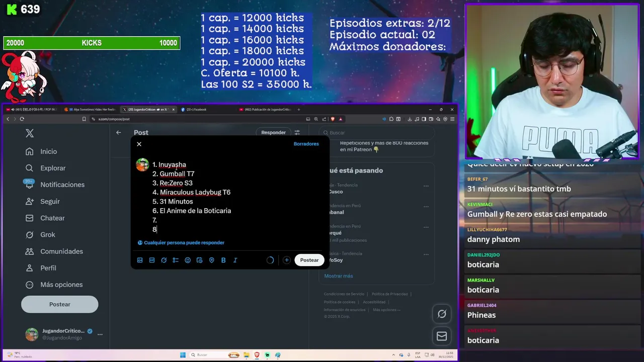Open Grok from sidebar
Image resolution: width=644 pixels, height=362 pixels.
click(x=41, y=234)
